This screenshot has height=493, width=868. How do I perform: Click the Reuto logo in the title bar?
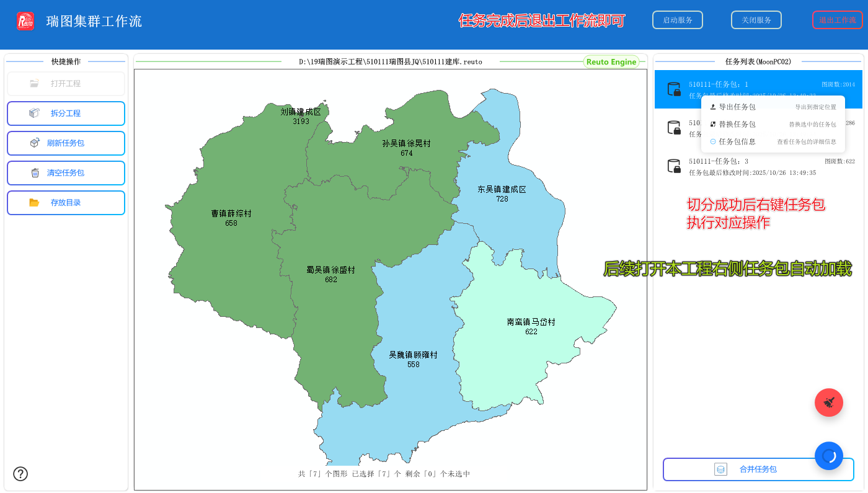coord(25,19)
